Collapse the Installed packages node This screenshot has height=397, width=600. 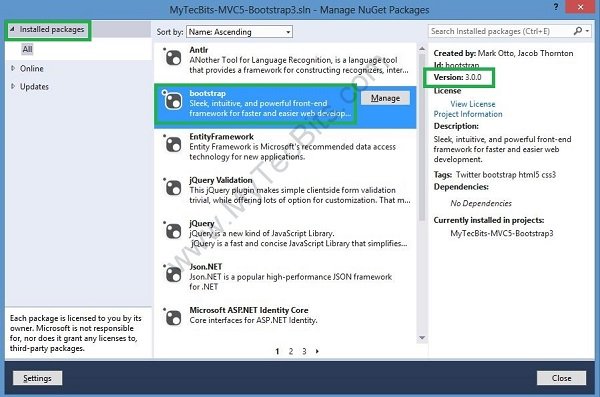pyautogui.click(x=12, y=29)
